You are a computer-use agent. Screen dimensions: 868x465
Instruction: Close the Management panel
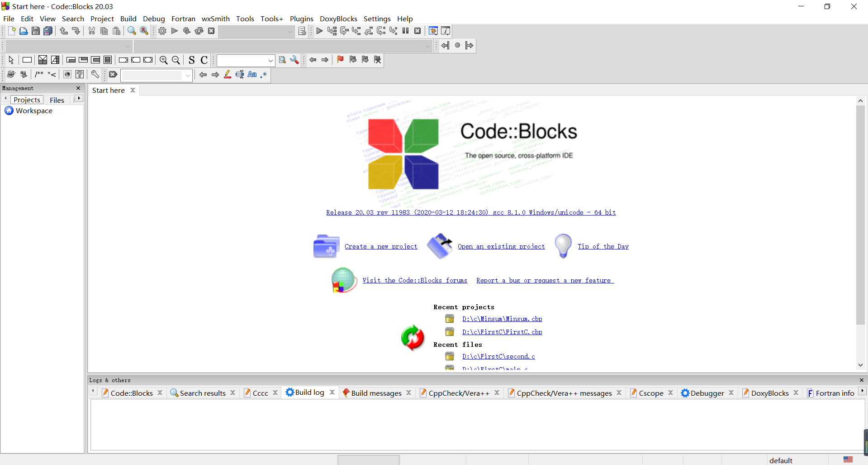click(x=78, y=88)
